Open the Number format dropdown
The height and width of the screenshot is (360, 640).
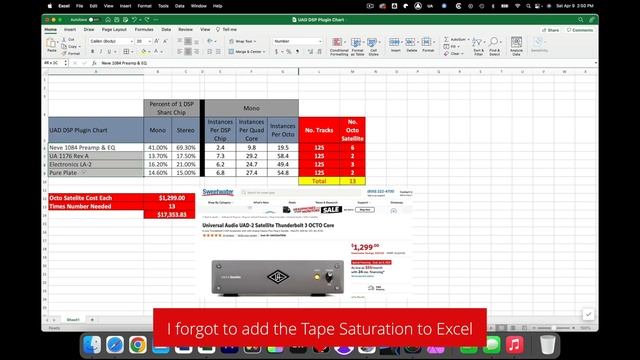click(320, 41)
